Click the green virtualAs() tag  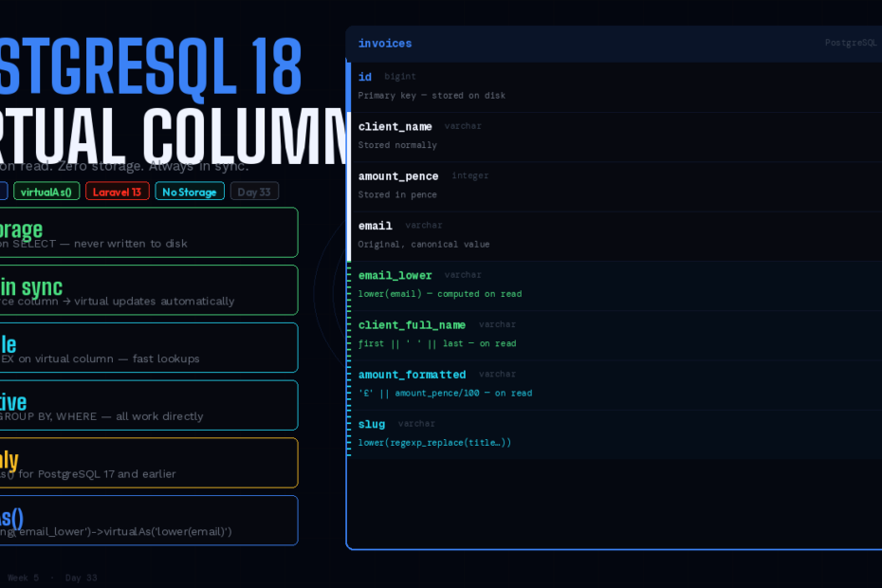click(x=46, y=192)
